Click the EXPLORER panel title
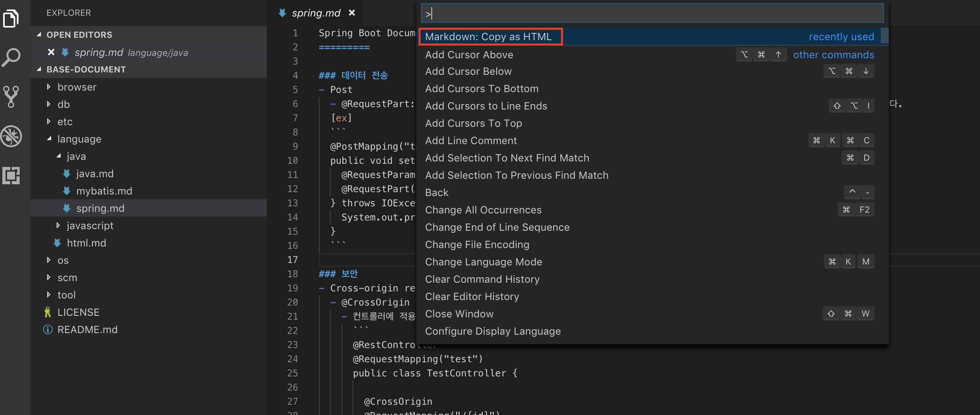This screenshot has height=415, width=980. 68,13
